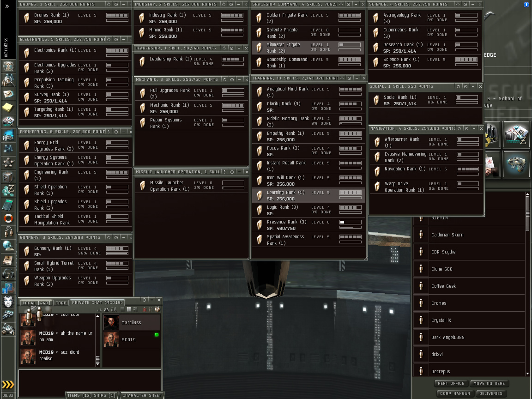The image size is (532, 399).
Task: Open the grey cube assets icon
Action: pyautogui.click(x=8, y=177)
